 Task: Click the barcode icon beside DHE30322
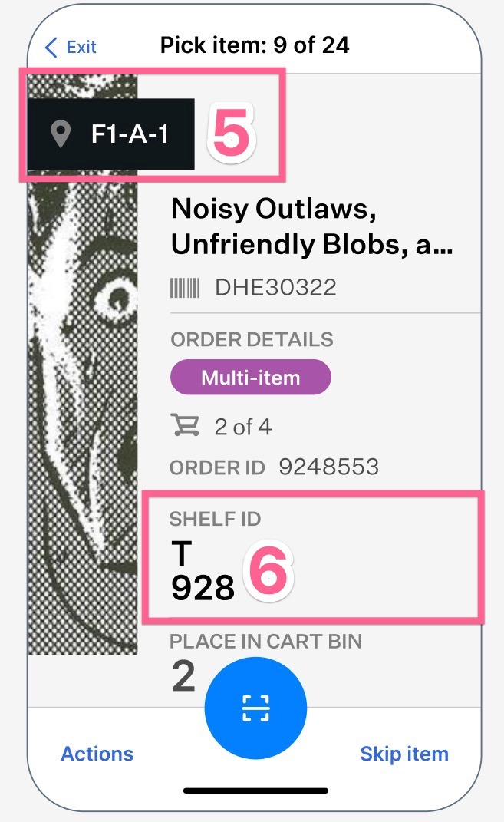pos(185,288)
